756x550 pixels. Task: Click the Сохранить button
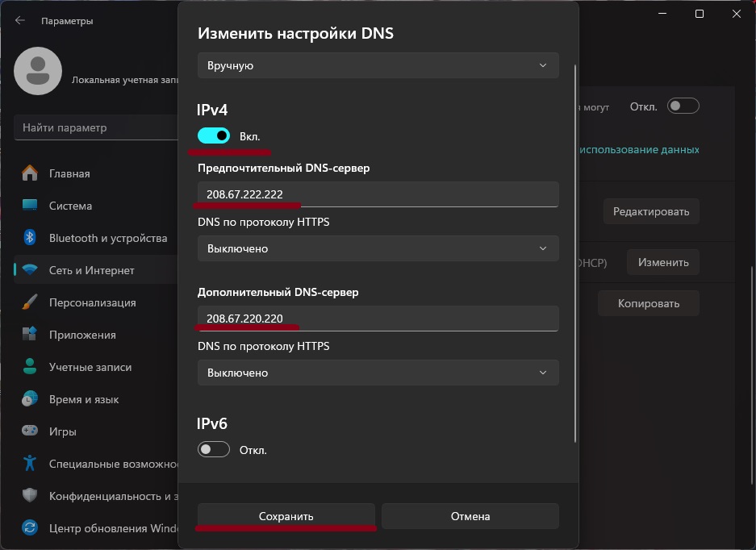286,516
